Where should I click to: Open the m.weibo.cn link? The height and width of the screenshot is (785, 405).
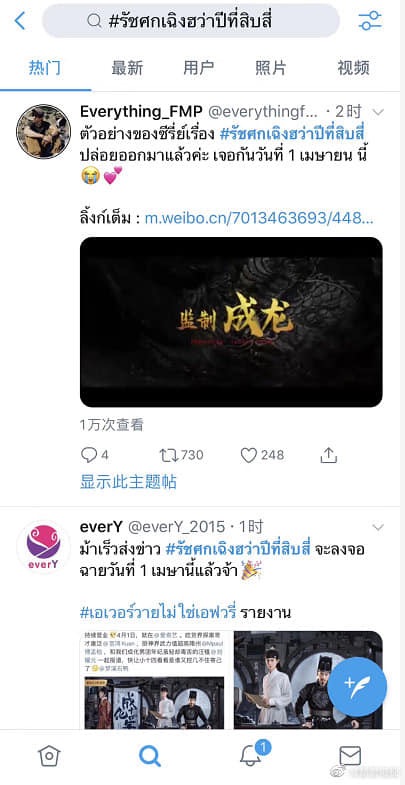[259, 218]
